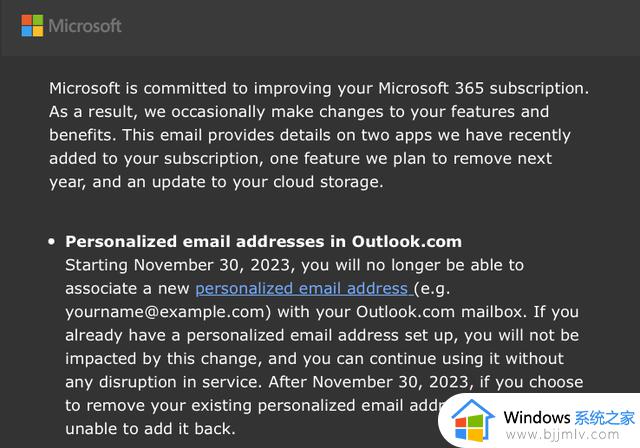Click the 'After November 30, 2023' sentence

[x=370, y=382]
